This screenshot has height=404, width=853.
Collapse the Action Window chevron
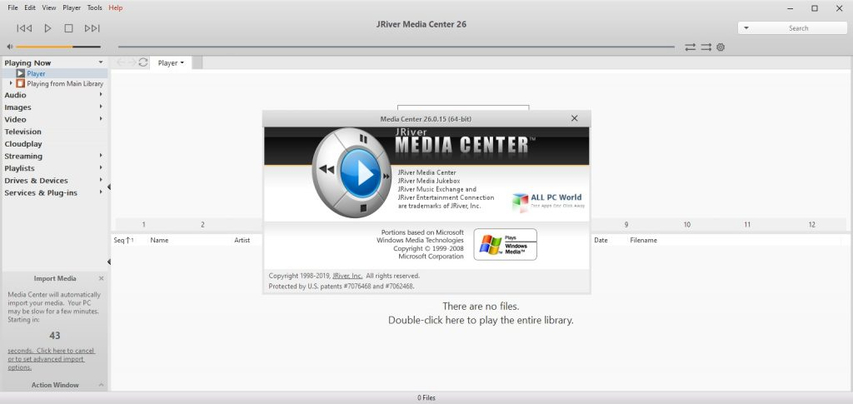coord(101,385)
